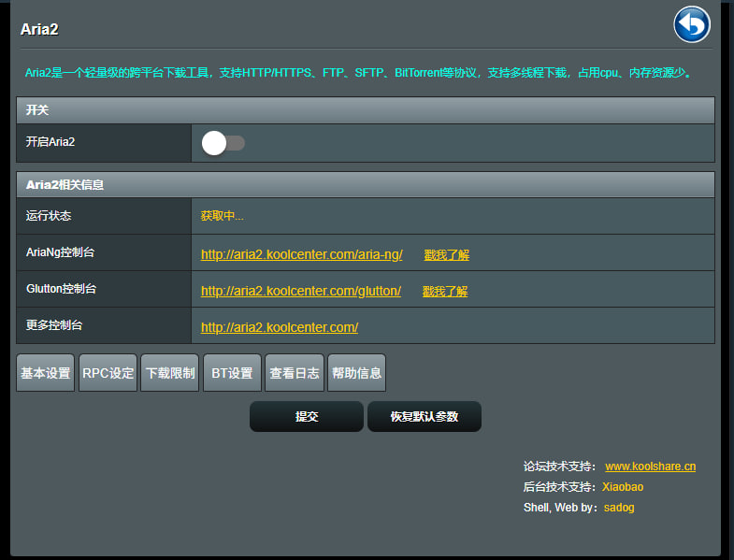This screenshot has width=734, height=560.
Task: Open the 帮助信息 tab
Action: tap(356, 373)
